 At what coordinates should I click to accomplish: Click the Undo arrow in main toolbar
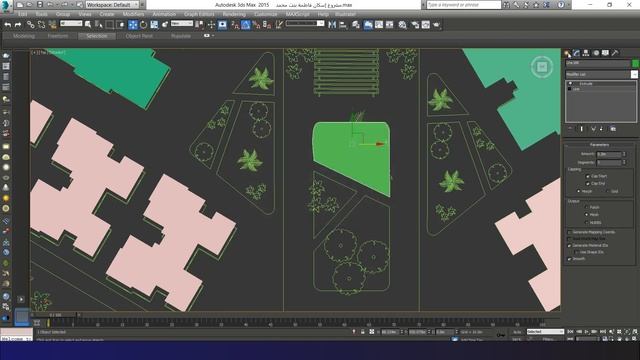tap(7, 25)
